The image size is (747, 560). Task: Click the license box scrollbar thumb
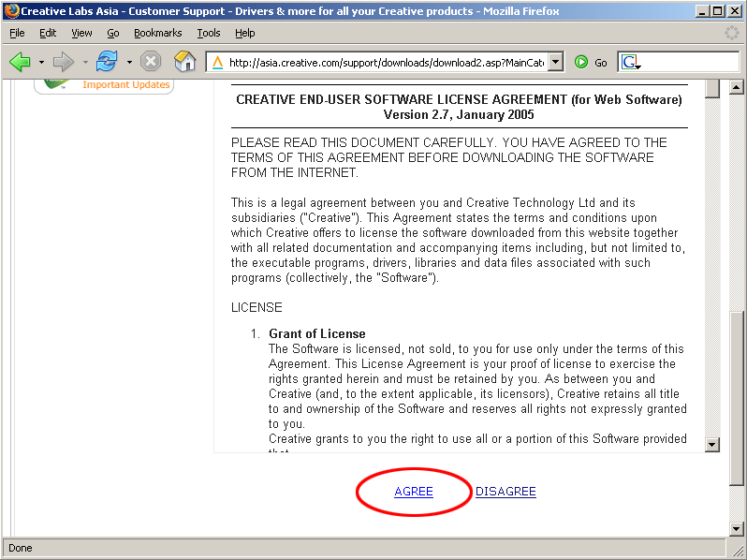pyautogui.click(x=712, y=89)
